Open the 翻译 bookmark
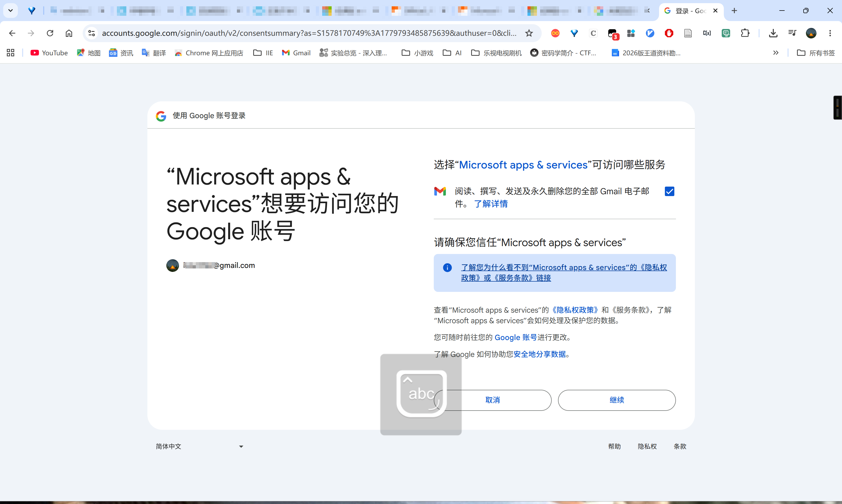This screenshot has width=842, height=504. point(154,53)
